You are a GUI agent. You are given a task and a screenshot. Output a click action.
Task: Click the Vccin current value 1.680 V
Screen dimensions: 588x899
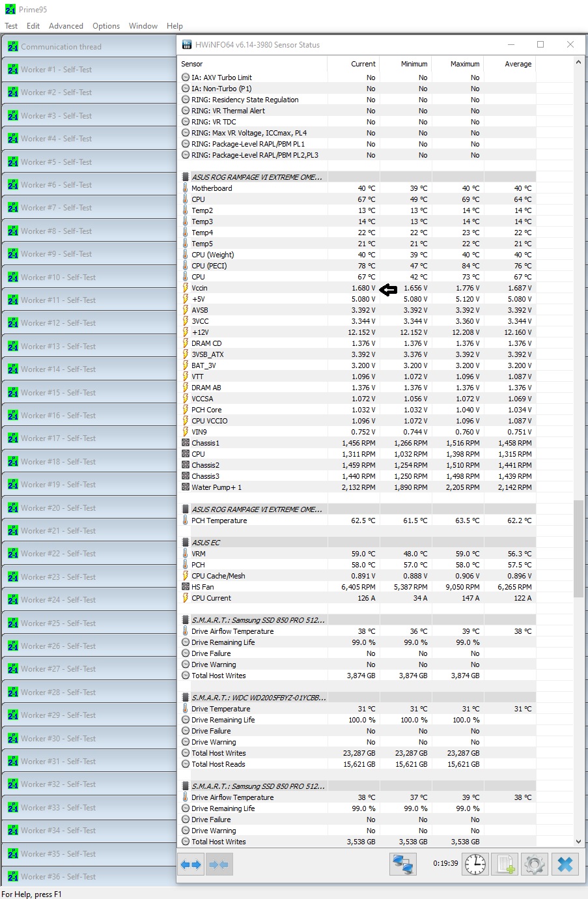tap(363, 288)
